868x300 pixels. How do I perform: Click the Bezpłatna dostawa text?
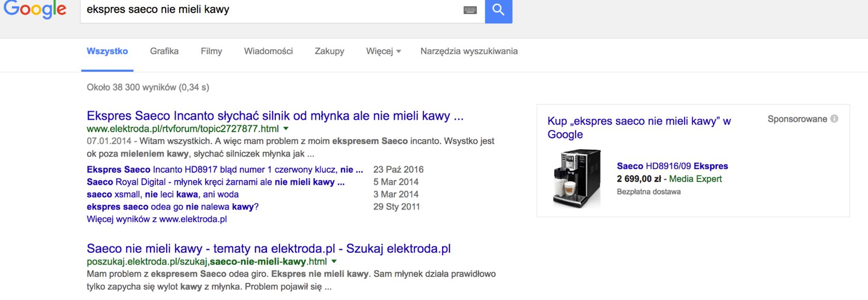coord(649,192)
